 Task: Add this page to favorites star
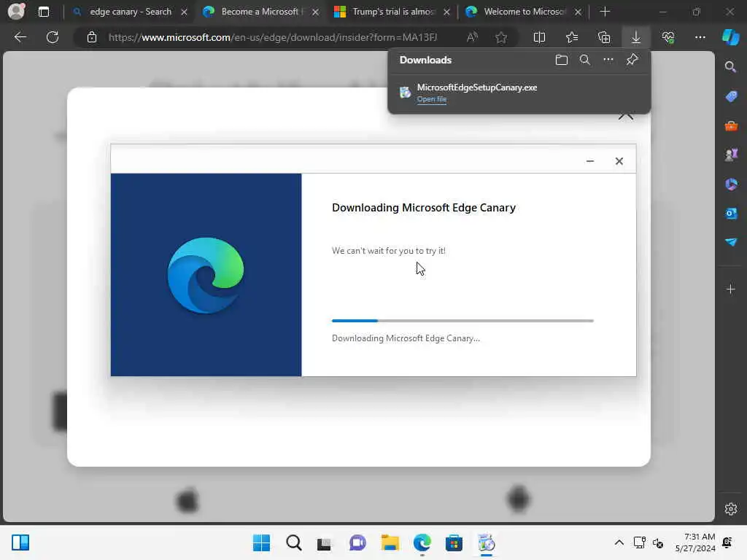pos(500,37)
